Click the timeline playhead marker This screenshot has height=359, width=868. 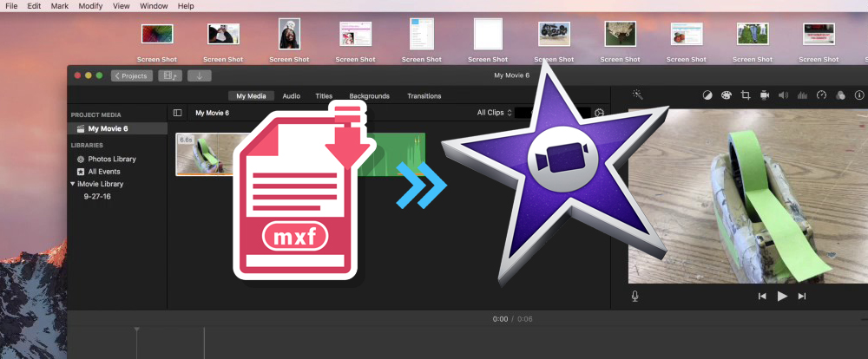coord(137,330)
